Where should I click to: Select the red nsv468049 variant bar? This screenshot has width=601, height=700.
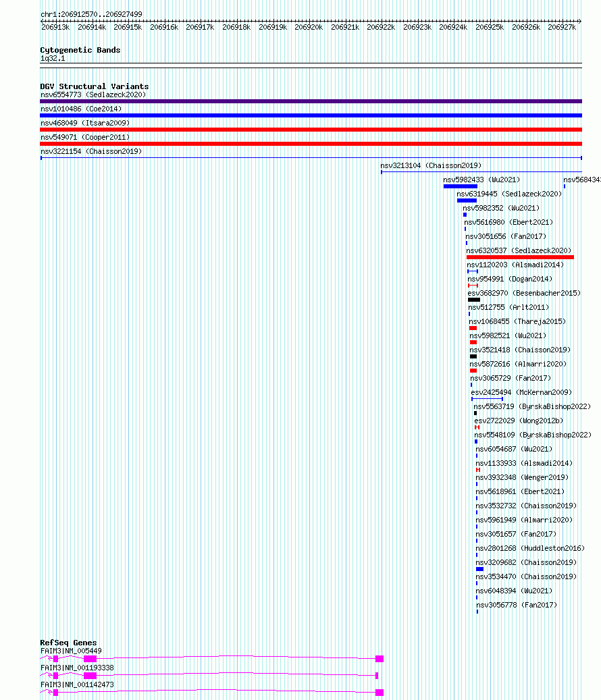pos(311,130)
